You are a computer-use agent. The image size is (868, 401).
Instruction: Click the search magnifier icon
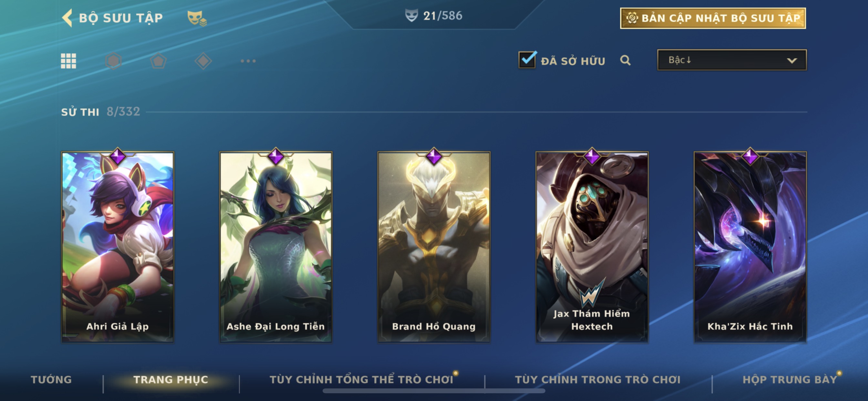coord(625,60)
